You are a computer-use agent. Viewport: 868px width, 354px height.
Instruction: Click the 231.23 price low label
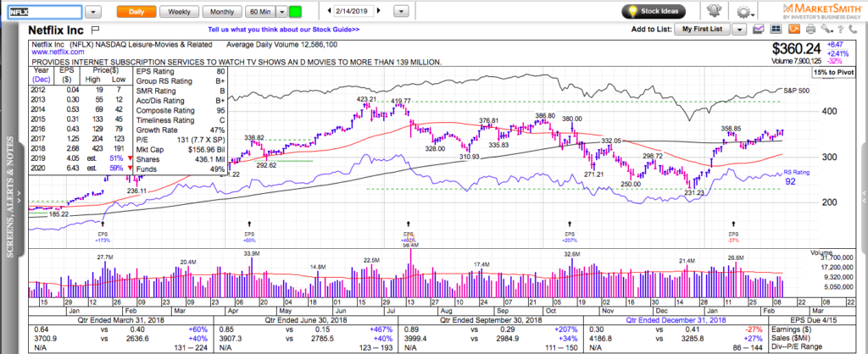click(x=693, y=192)
